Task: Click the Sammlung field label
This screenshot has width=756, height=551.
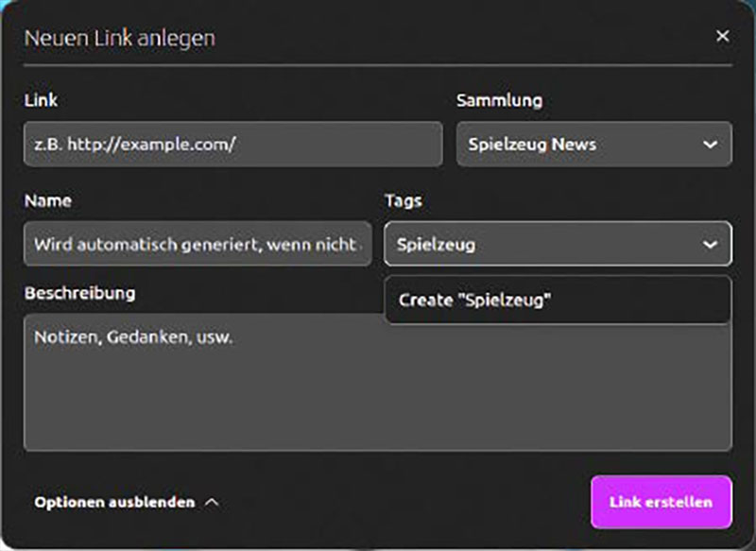Action: 499,100
